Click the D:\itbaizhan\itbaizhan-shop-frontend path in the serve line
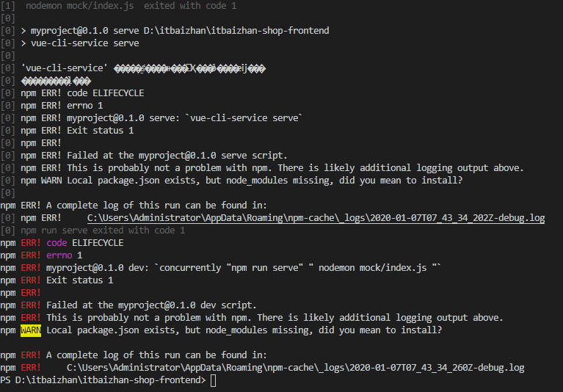 [x=236, y=31]
